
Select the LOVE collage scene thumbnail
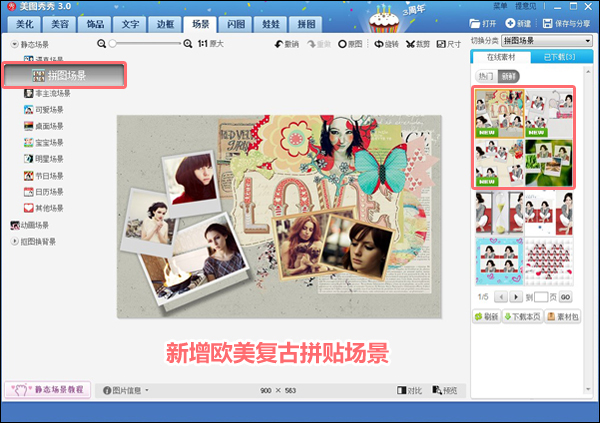(x=499, y=114)
